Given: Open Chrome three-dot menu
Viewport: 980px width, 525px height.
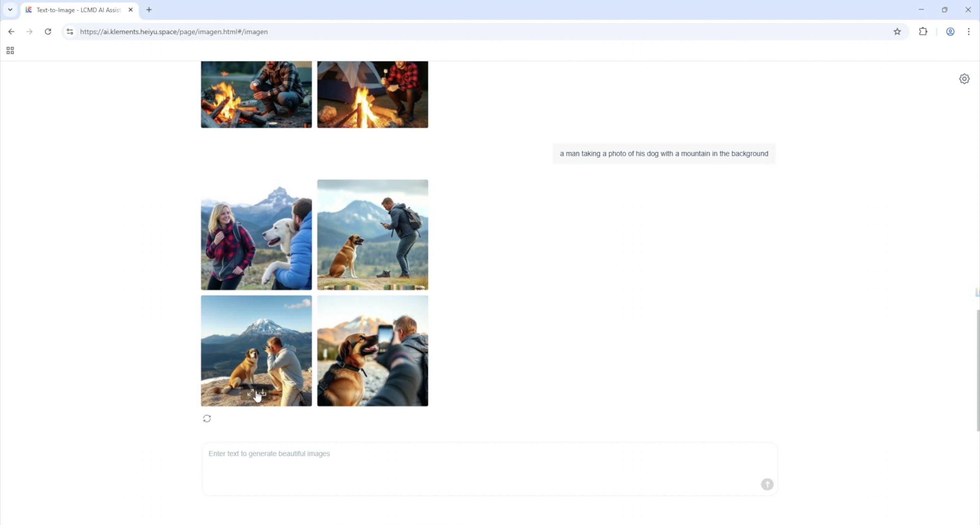Looking at the screenshot, I should (969, 32).
